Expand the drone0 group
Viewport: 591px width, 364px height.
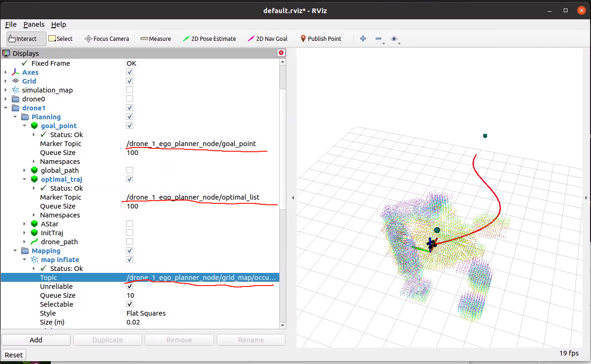tap(6, 99)
